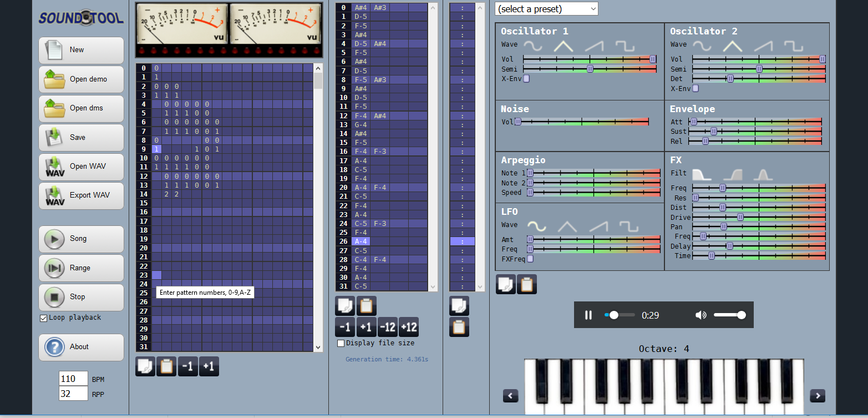Transpose notes down an octave (-12)
This screenshot has width=868, height=418.
tap(387, 327)
